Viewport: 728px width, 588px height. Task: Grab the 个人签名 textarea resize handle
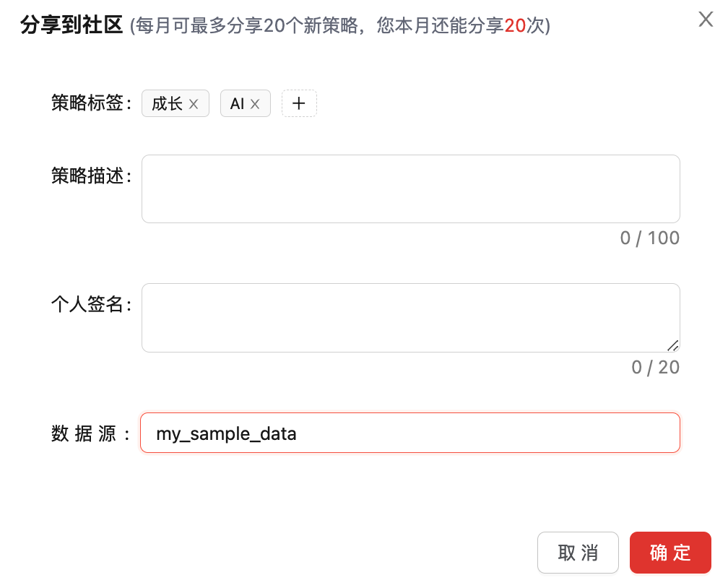pos(672,345)
